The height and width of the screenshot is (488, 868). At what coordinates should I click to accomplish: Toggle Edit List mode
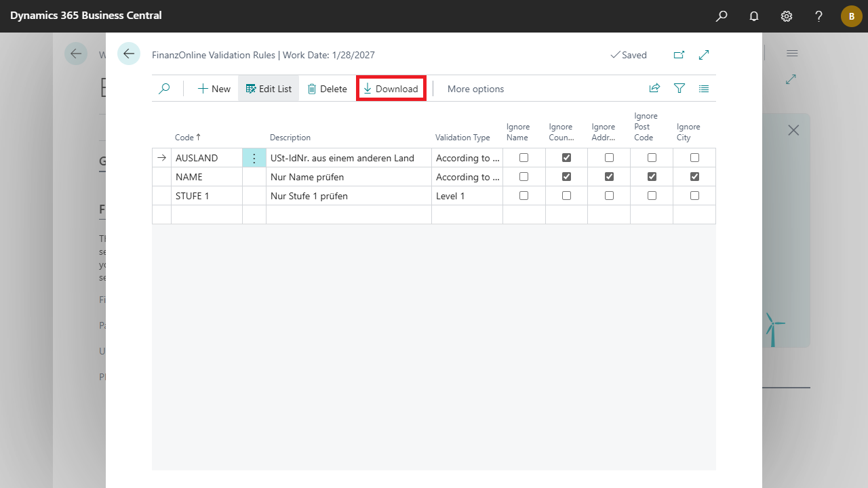point(269,89)
